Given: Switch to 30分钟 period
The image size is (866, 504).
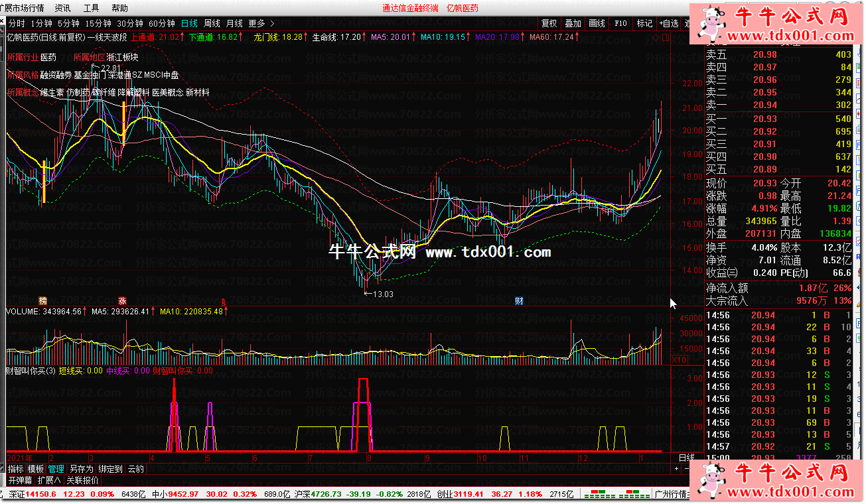Looking at the screenshot, I should 130,23.
